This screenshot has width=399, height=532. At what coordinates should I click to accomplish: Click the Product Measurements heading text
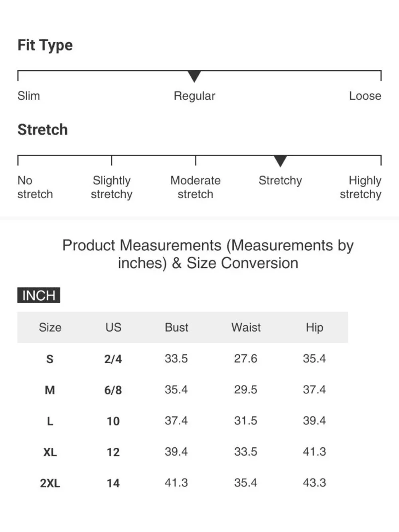[208, 254]
